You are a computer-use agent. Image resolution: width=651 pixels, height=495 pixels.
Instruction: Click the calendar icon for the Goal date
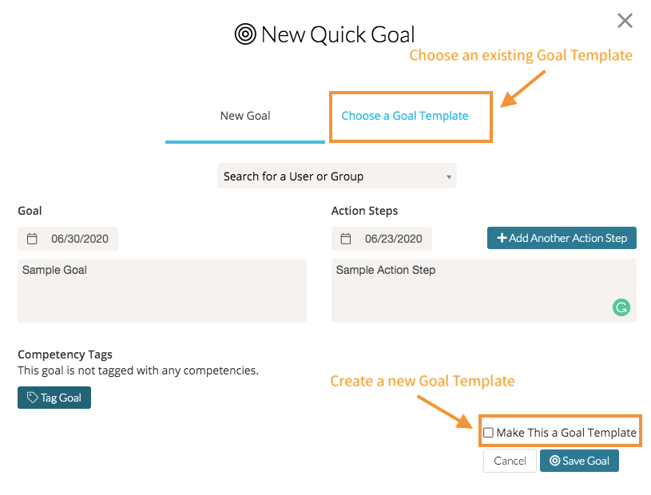(32, 239)
